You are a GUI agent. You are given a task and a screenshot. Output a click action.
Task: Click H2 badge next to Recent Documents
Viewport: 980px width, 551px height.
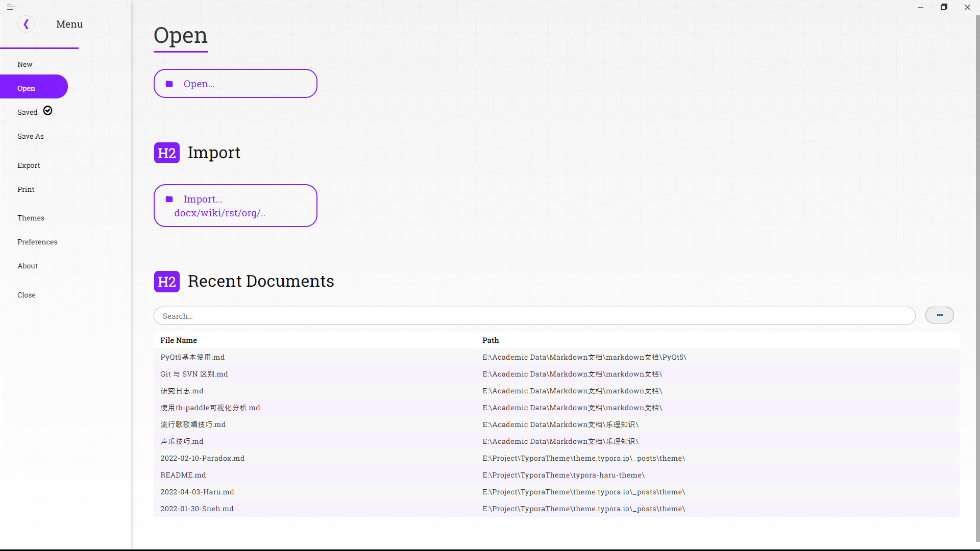167,282
